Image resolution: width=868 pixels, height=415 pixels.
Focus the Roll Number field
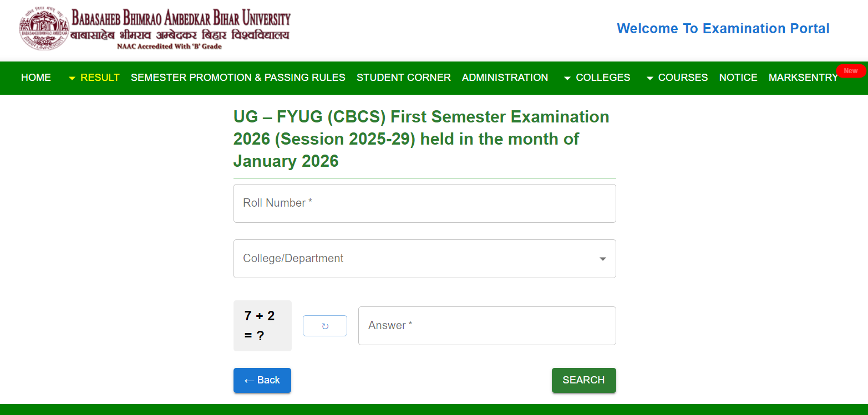coord(424,203)
